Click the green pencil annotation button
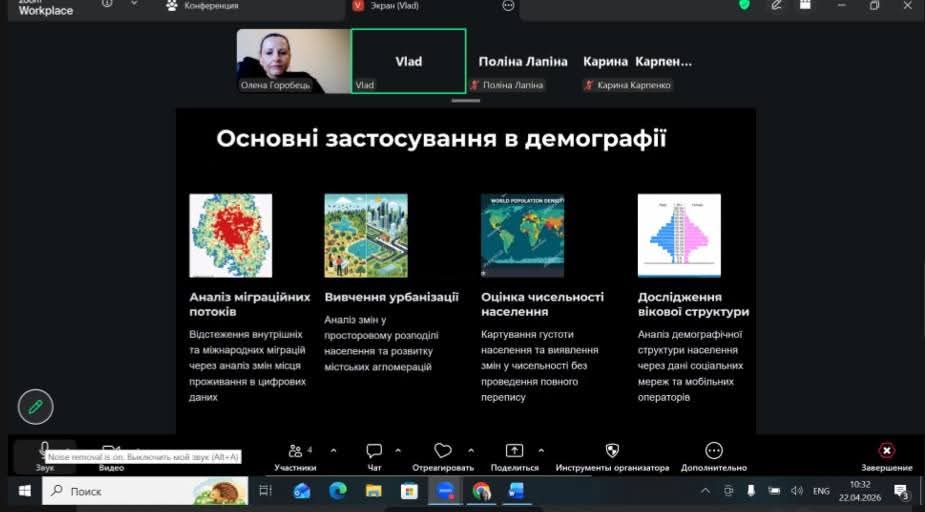 (x=35, y=406)
